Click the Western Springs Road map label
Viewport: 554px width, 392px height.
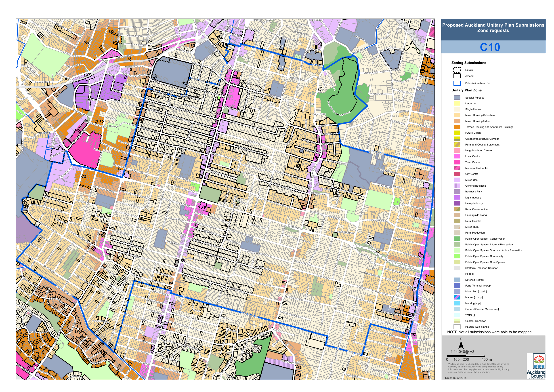coord(70,53)
